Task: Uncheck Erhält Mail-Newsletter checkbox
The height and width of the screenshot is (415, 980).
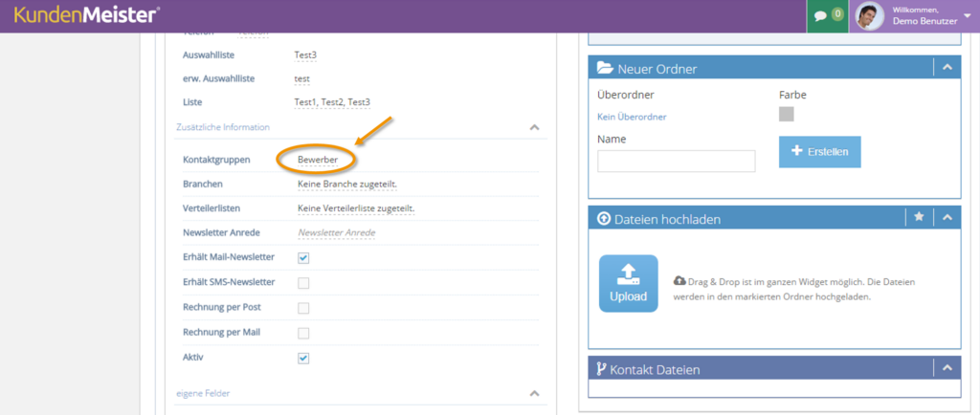Action: coord(303,258)
